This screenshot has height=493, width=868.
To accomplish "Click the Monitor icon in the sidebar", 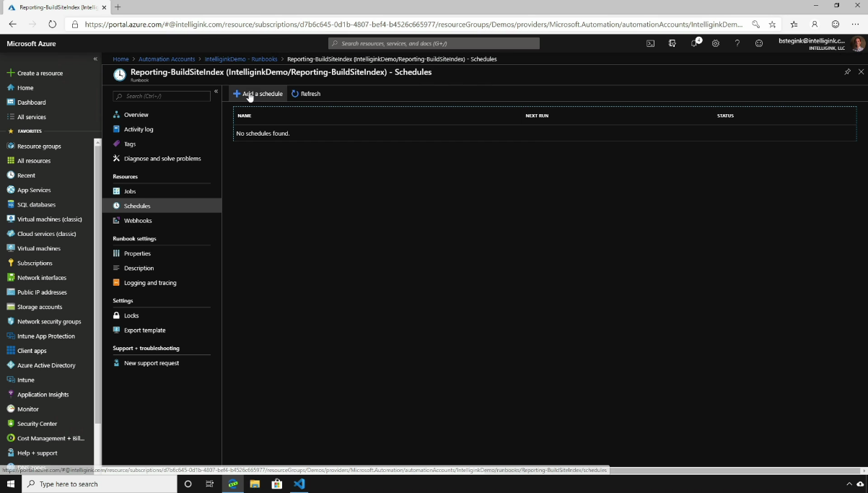I will (11, 409).
